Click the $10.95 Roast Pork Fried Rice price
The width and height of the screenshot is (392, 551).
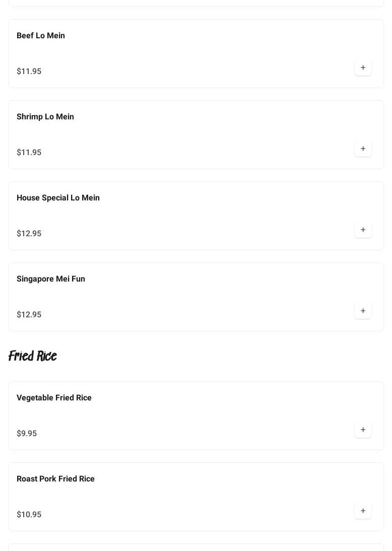pyautogui.click(x=29, y=515)
